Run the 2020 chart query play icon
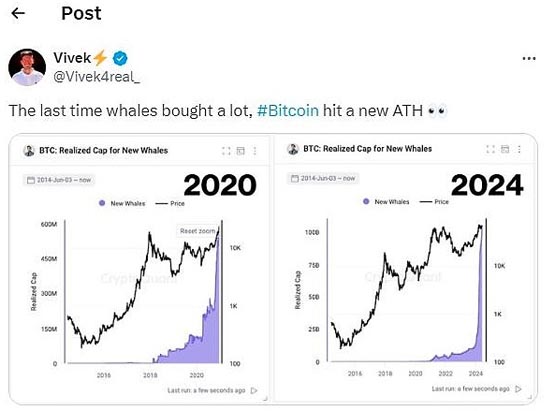Viewport: 555px width, 411px height. (254, 390)
